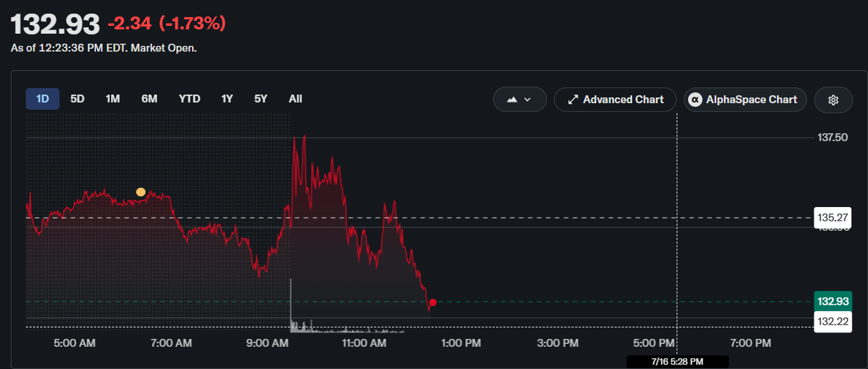Click the mountain chart type icon

(x=512, y=100)
